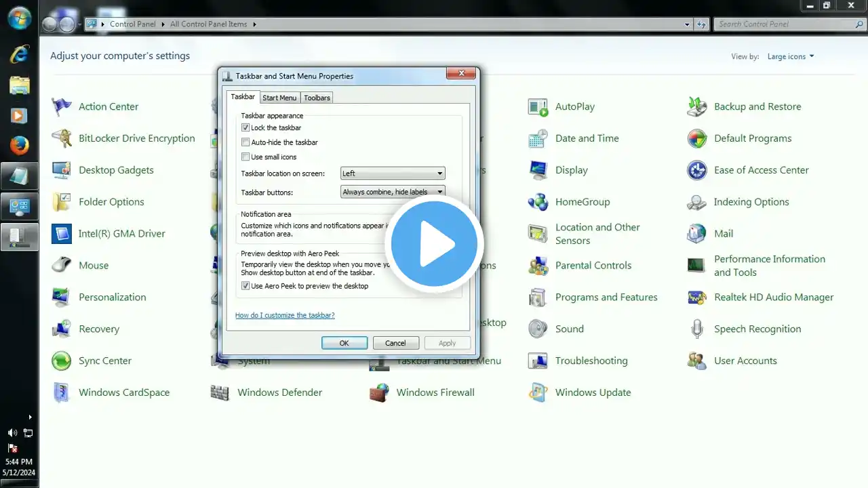Image resolution: width=868 pixels, height=488 pixels.
Task: Open the Windows Start orb
Action: (19, 18)
